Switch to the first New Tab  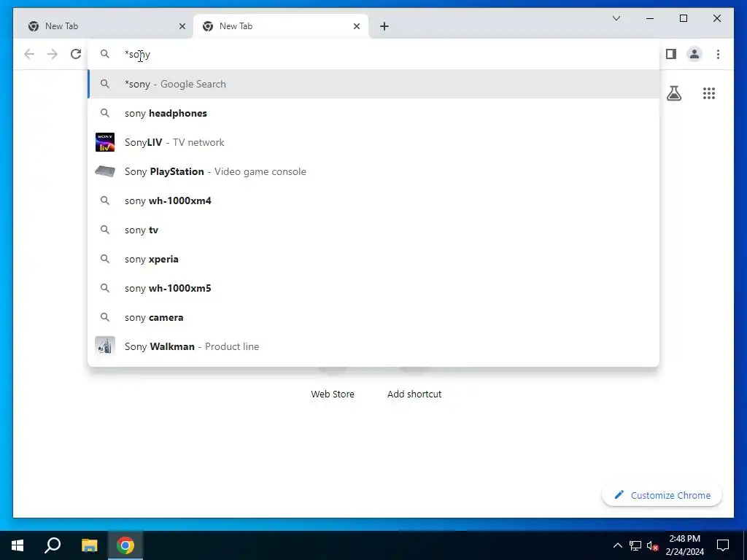pyautogui.click(x=106, y=26)
